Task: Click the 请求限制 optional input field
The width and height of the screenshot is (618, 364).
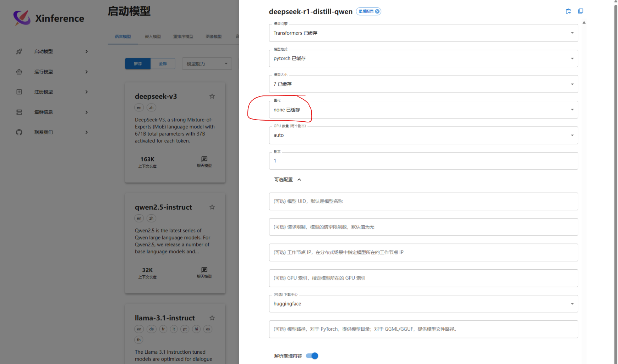Action: click(x=423, y=227)
